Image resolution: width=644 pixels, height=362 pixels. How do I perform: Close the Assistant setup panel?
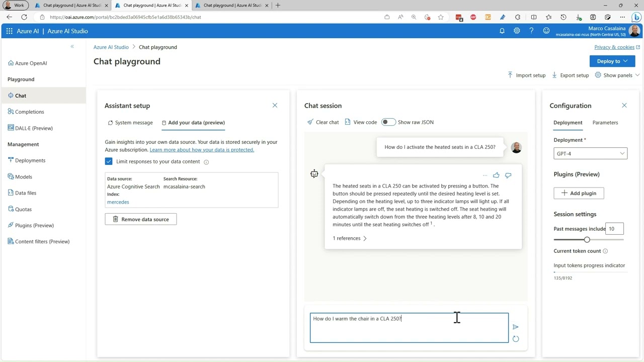[275, 106]
